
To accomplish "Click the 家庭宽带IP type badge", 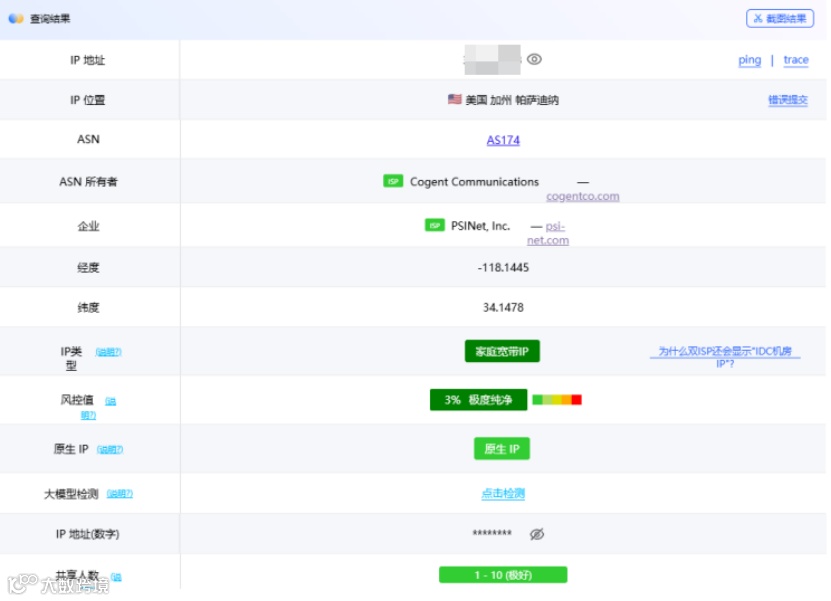I will 502,351.
